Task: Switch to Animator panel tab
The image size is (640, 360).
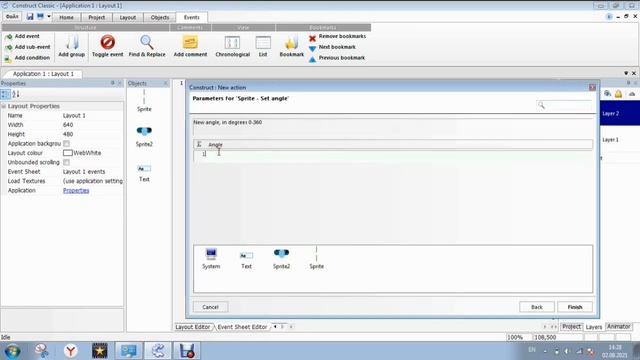Action: [x=618, y=327]
